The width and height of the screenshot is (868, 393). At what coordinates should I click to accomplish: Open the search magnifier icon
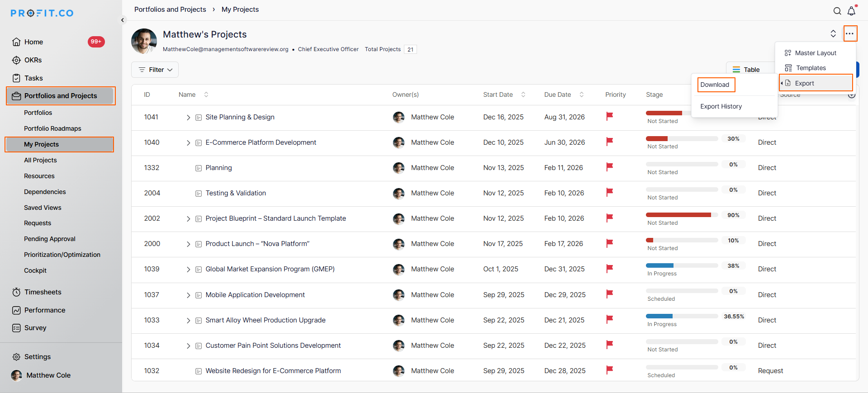point(837,11)
